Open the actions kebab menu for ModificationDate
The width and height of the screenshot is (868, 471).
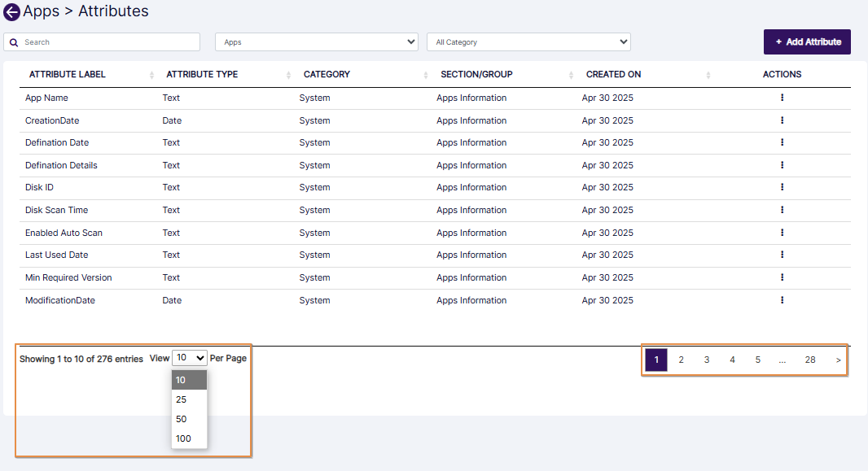[782, 299]
